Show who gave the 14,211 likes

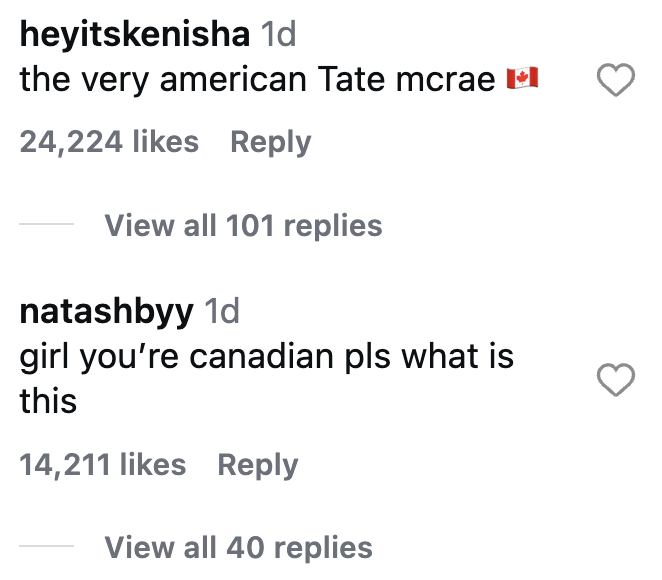click(x=102, y=465)
